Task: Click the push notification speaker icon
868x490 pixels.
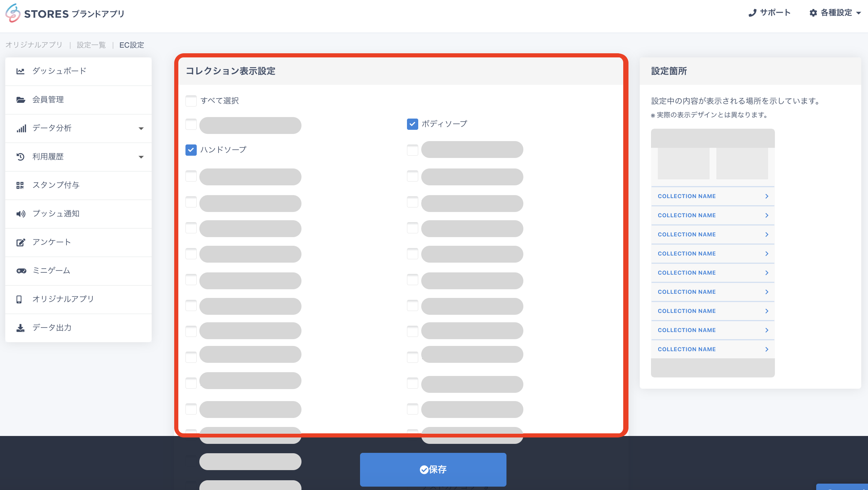Action: (21, 214)
